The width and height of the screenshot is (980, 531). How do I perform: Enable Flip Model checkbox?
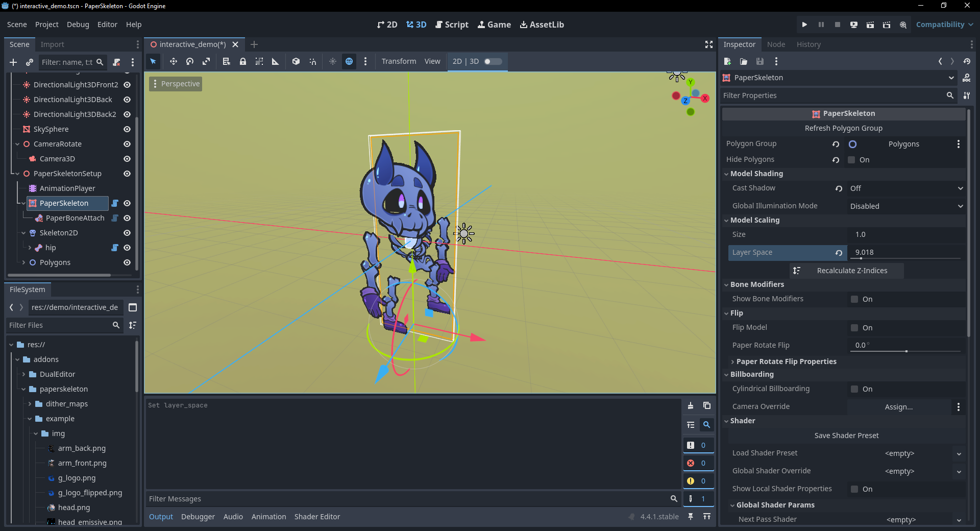tap(854, 328)
